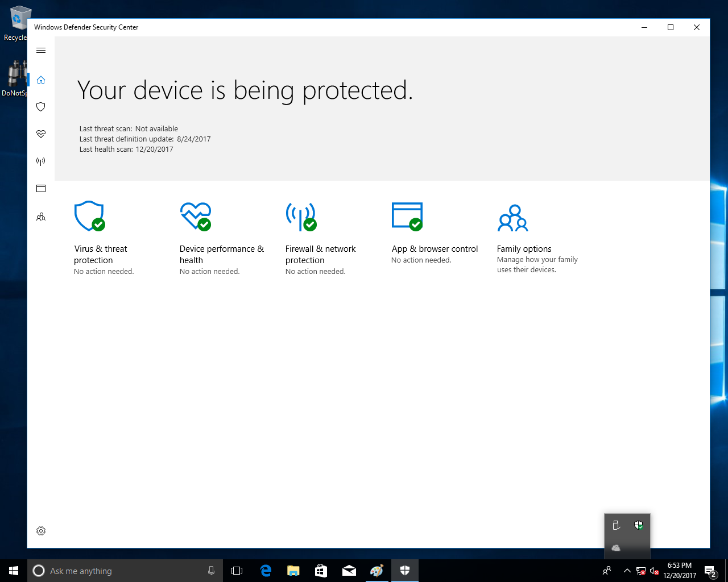Open the Family options tile

coord(537,239)
